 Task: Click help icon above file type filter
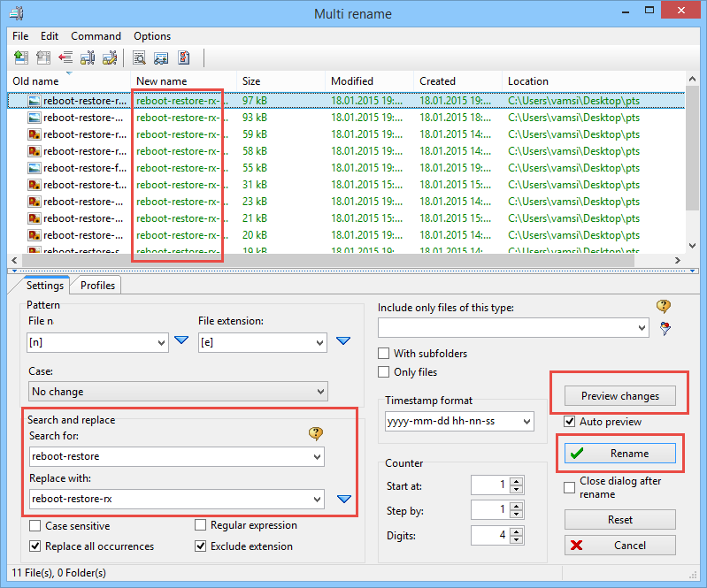664,307
